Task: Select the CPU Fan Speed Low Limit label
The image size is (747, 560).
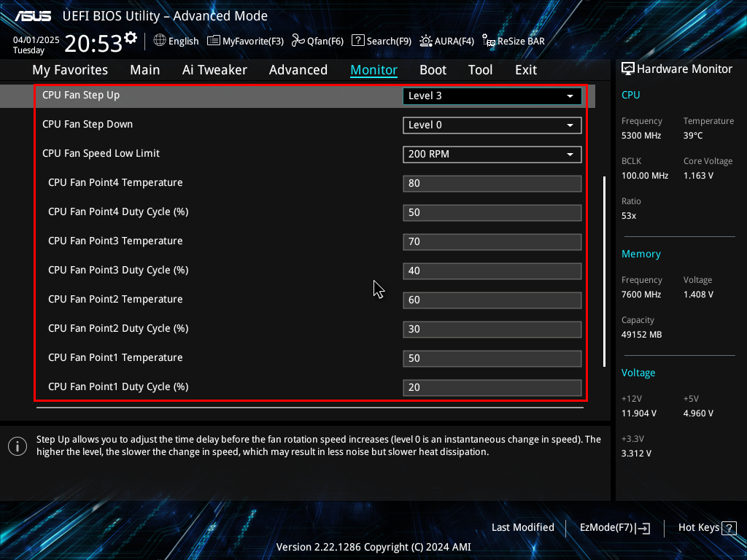Action: tap(101, 153)
